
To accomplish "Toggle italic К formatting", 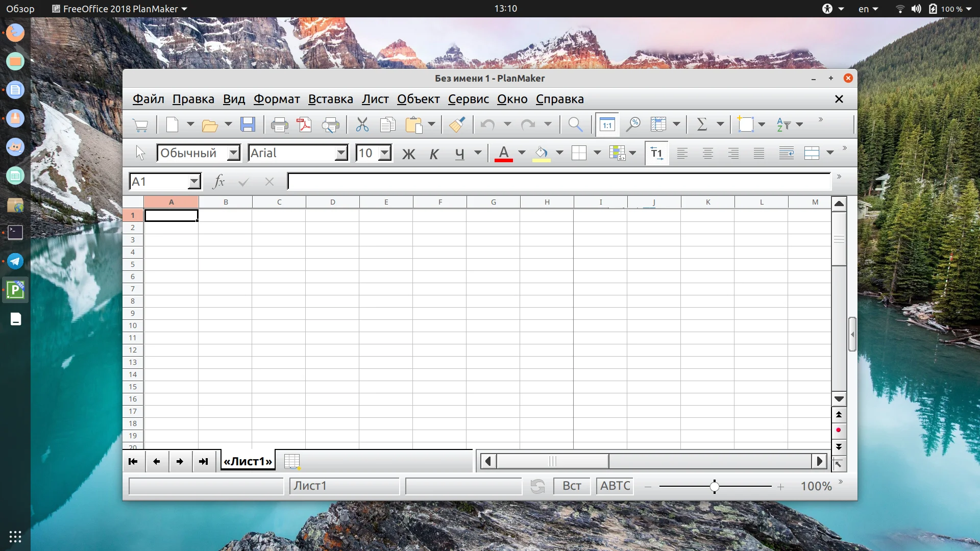I will pos(434,153).
